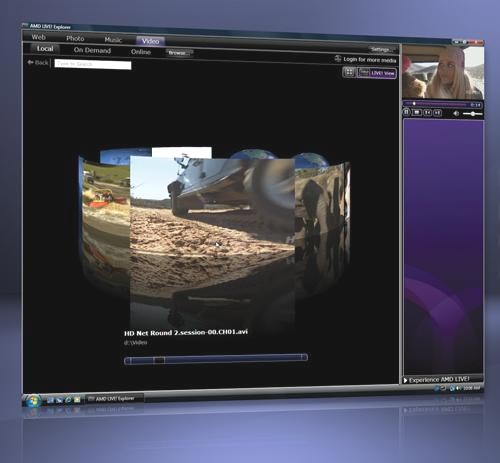500x463 pixels.
Task: Skip to previous track in preview player
Action: tap(427, 113)
